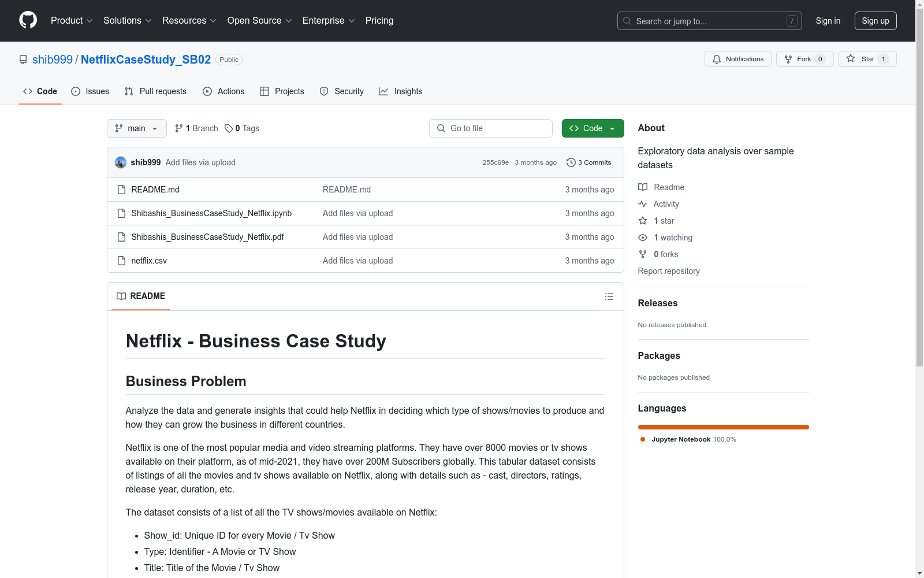The image size is (924, 578).
Task: Open the README outline list icon
Action: 609,297
